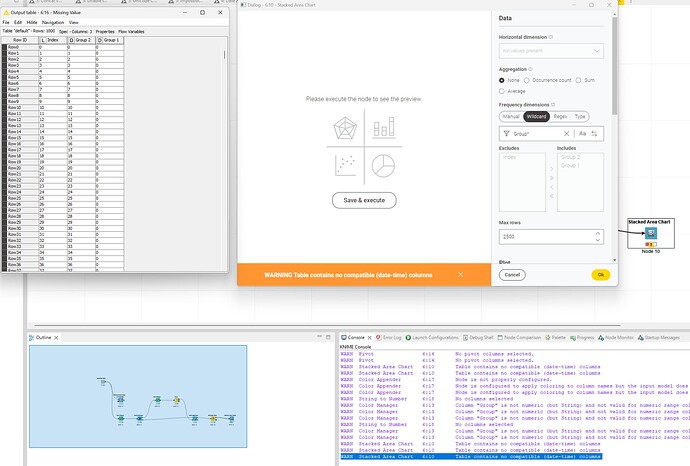Switch filter mode to Manual

point(511,117)
